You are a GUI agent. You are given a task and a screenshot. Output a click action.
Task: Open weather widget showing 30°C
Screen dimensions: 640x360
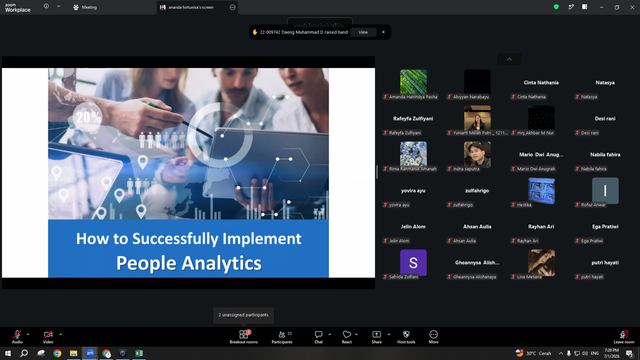pyautogui.click(x=533, y=353)
